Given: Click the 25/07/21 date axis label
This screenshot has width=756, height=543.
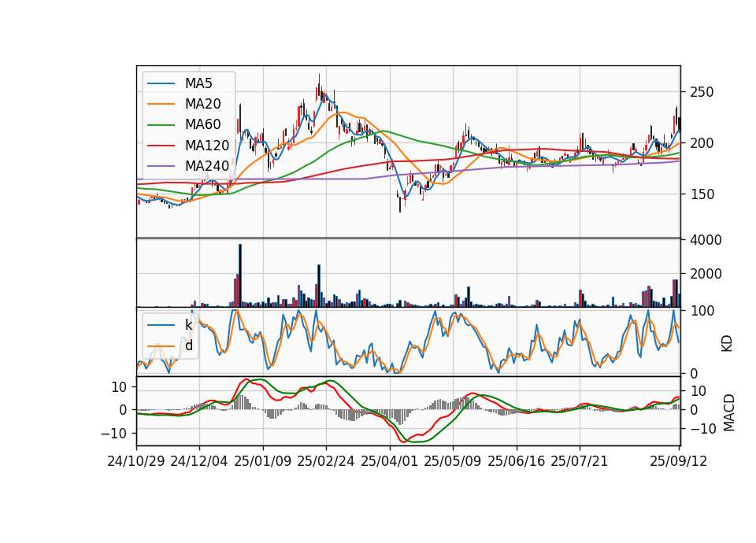Looking at the screenshot, I should [x=580, y=461].
